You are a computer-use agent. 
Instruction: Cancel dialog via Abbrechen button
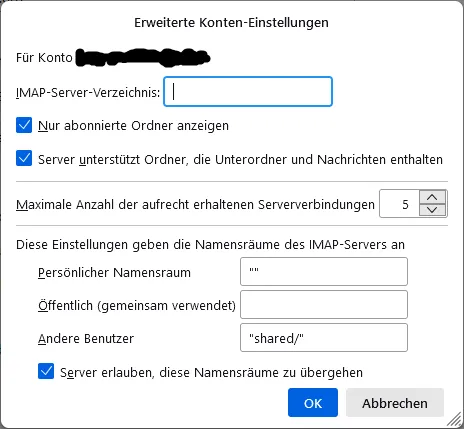click(x=395, y=402)
